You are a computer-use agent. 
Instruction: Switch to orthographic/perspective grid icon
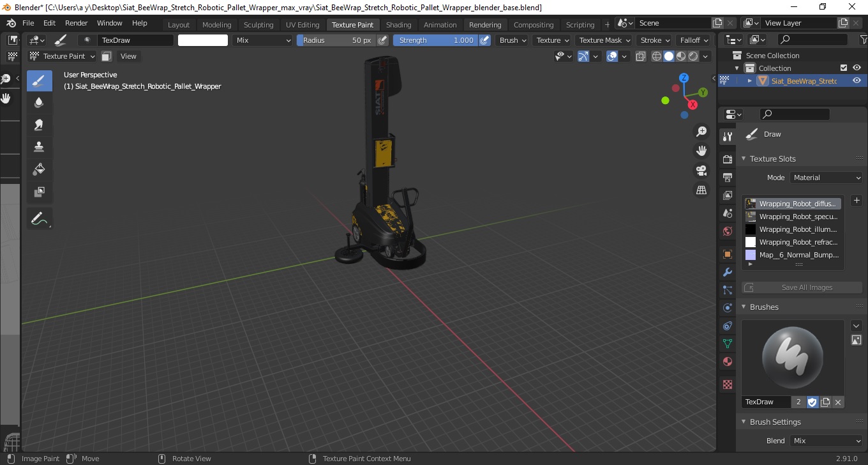701,190
